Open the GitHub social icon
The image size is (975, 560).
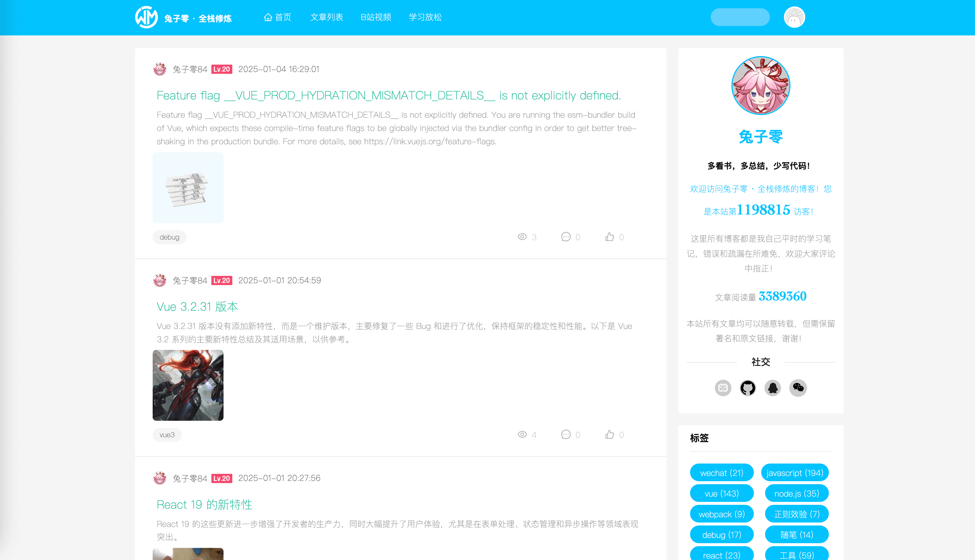pyautogui.click(x=748, y=388)
